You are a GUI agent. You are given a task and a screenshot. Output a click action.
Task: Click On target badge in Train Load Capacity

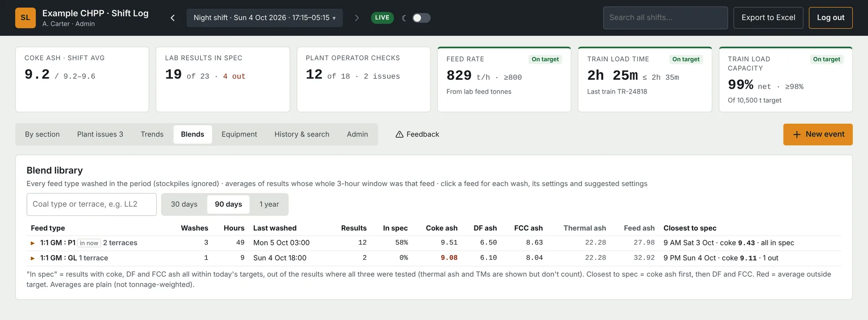pyautogui.click(x=826, y=59)
